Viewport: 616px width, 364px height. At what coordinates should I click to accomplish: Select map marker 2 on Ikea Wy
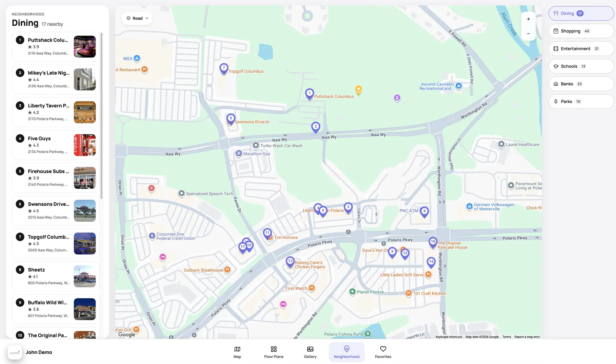(x=316, y=127)
